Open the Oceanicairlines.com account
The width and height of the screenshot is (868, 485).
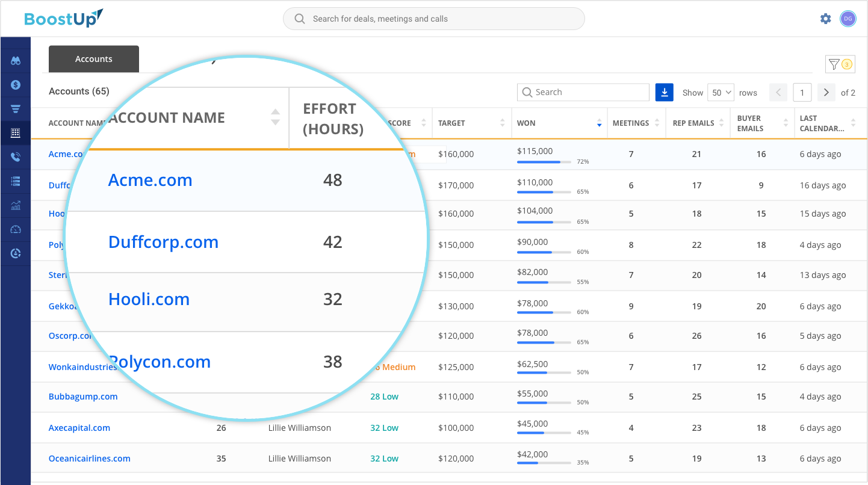(90, 459)
